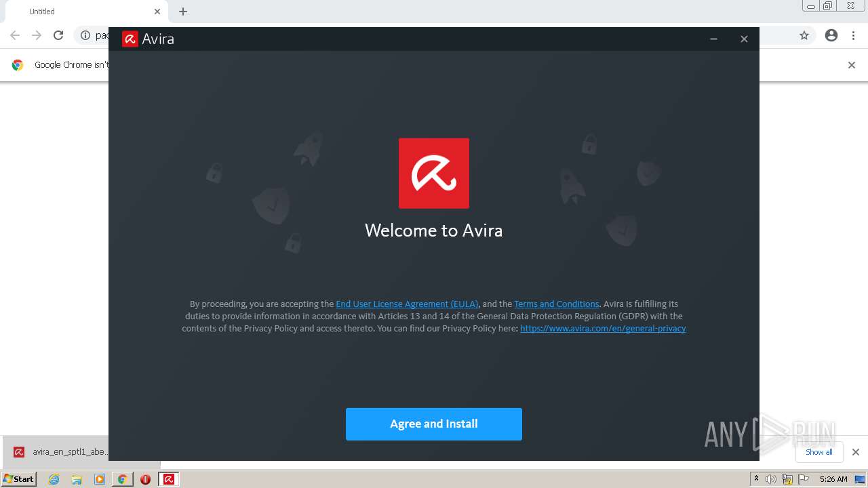This screenshot has height=488, width=868.
Task: Reload the Chrome page
Action: point(58,35)
